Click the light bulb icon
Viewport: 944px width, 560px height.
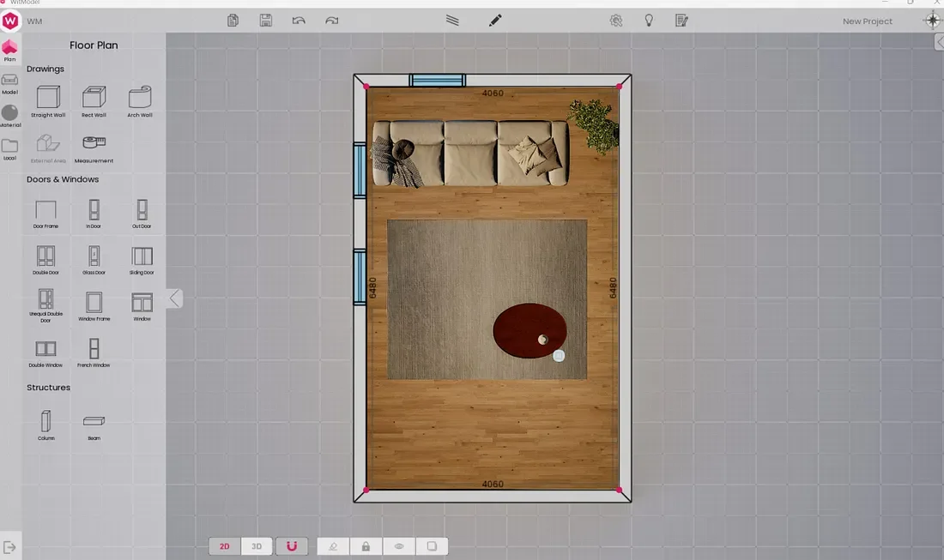pos(649,21)
